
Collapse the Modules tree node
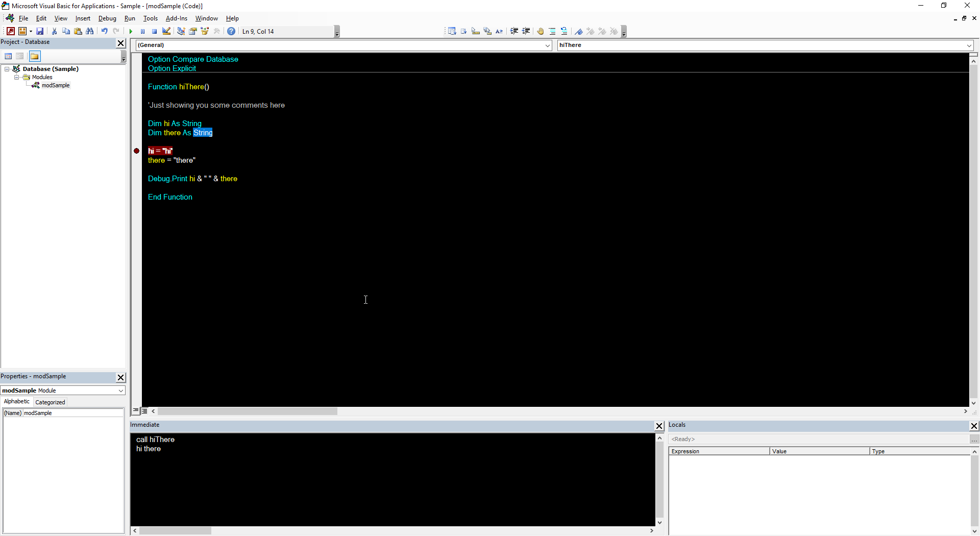pyautogui.click(x=16, y=78)
